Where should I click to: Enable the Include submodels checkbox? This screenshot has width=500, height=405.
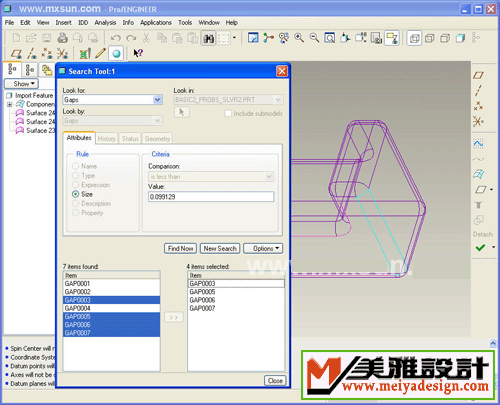228,114
